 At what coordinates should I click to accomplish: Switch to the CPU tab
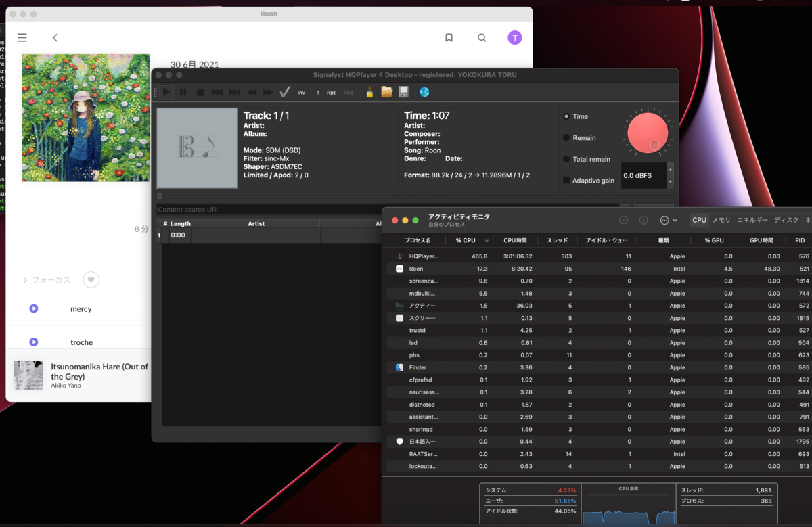(x=699, y=220)
